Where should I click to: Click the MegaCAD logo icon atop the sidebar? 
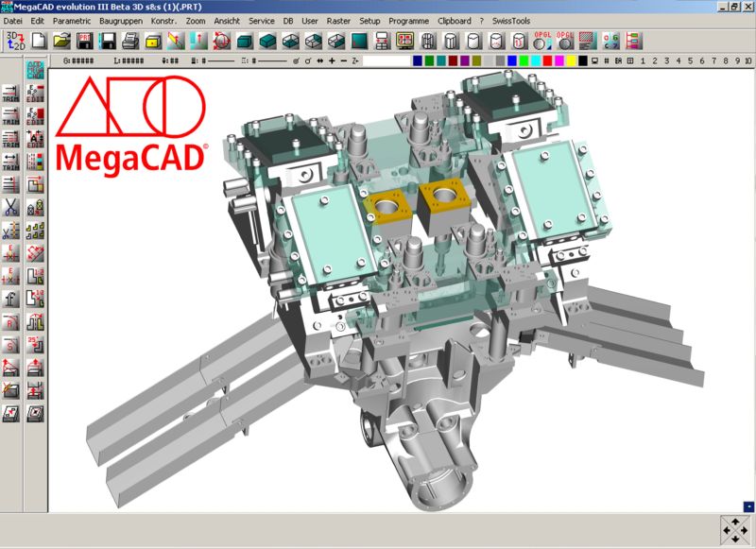pos(36,68)
